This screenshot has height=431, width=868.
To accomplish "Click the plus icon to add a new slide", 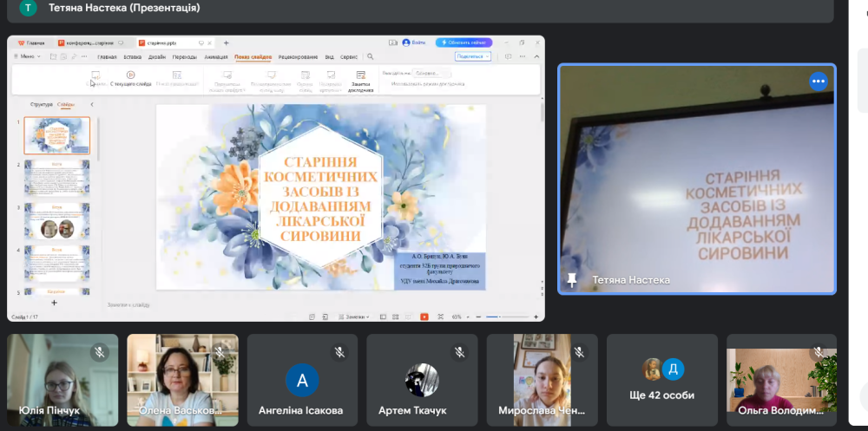I will point(54,303).
